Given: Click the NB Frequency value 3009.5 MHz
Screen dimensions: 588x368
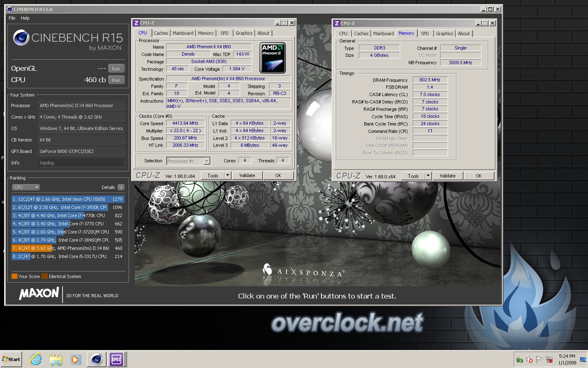Looking at the screenshot, I should pyautogui.click(x=461, y=63).
